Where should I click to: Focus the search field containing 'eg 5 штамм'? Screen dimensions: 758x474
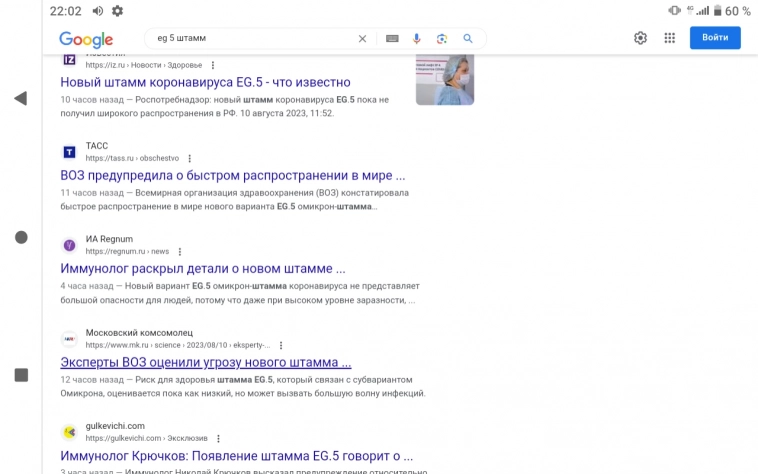pos(250,39)
